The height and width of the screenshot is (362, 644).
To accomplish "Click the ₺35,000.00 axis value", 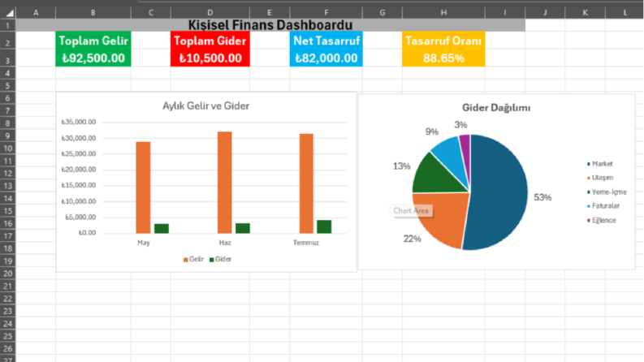I will (79, 122).
